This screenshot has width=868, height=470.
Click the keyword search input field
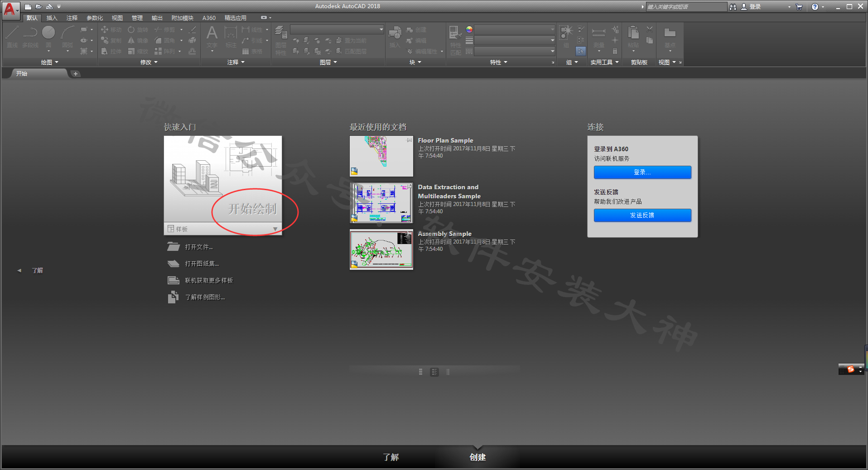pos(686,7)
